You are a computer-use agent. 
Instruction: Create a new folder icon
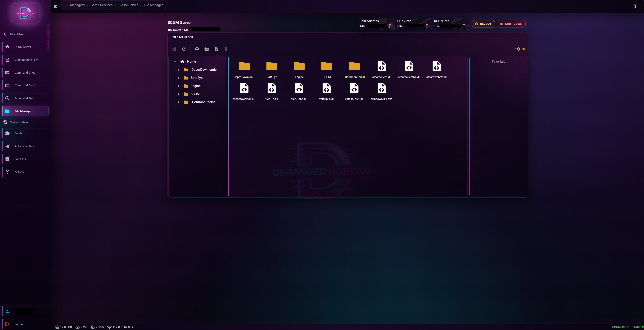tap(207, 49)
